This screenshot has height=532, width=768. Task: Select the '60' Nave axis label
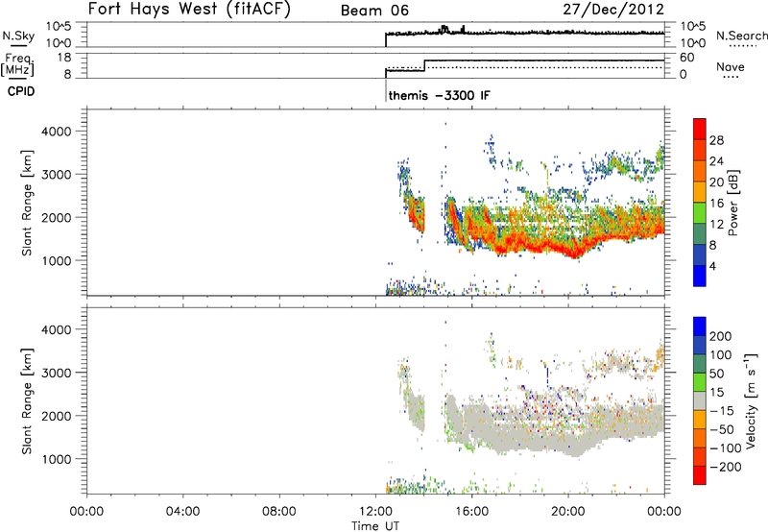(686, 58)
